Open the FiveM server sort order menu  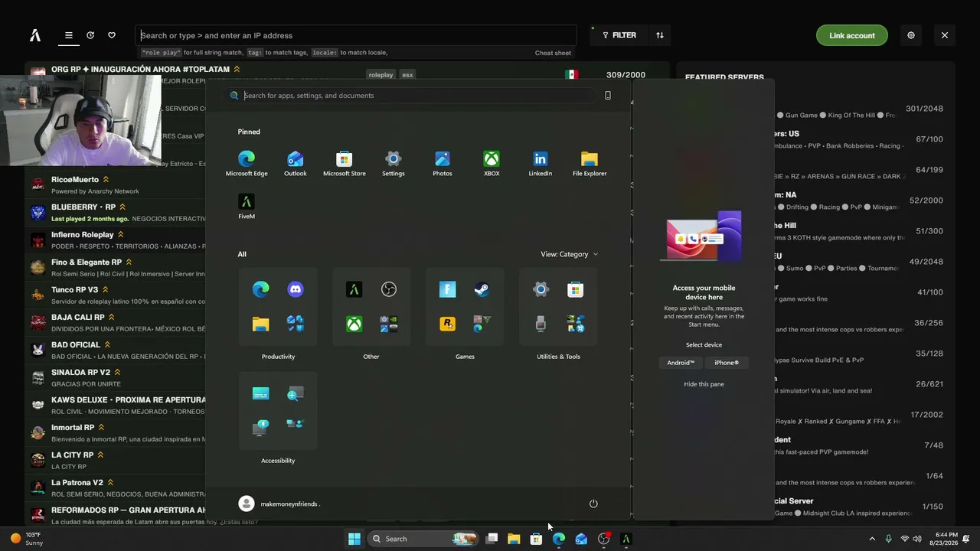pyautogui.click(x=660, y=35)
